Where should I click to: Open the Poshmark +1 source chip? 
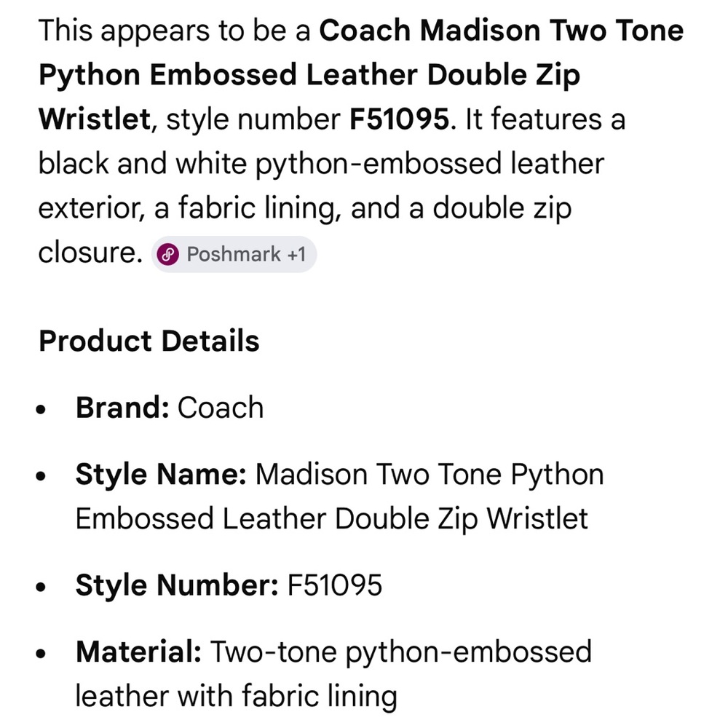pyautogui.click(x=234, y=254)
